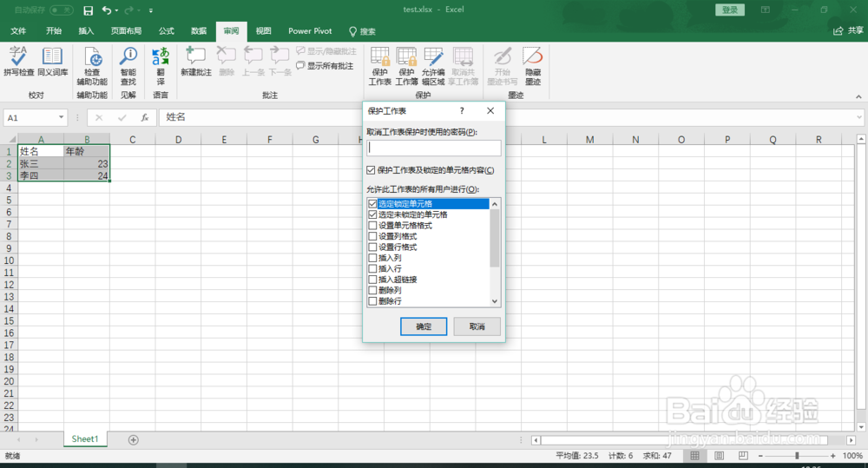Check the Format rows permission
868x468 pixels.
(372, 247)
